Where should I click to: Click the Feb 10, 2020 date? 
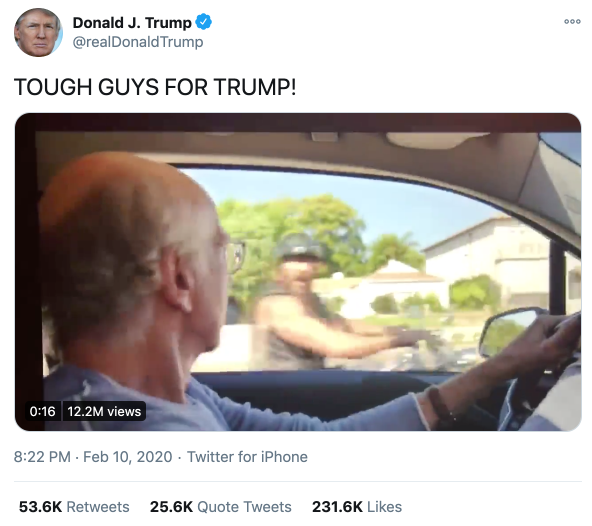[x=128, y=457]
